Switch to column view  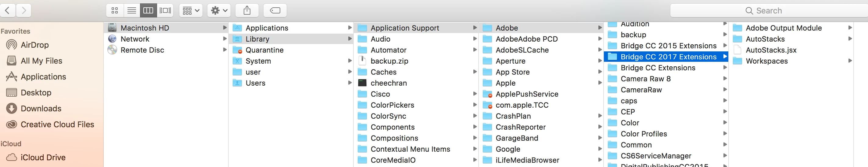[148, 10]
